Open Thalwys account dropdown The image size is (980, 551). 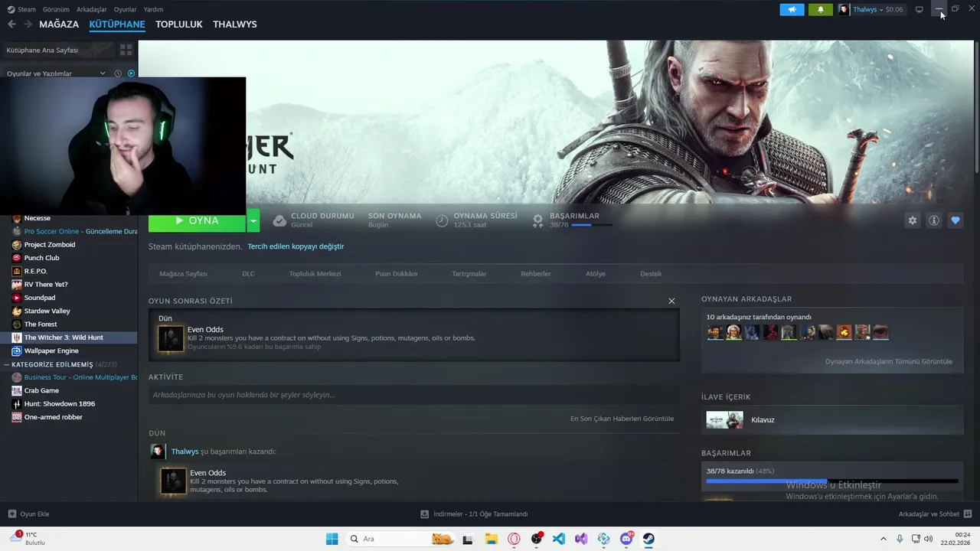click(871, 9)
